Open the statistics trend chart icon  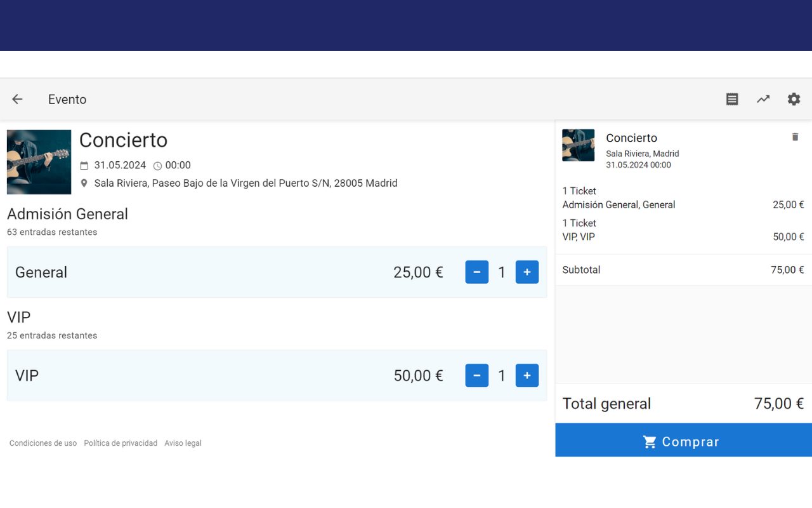[x=763, y=99]
